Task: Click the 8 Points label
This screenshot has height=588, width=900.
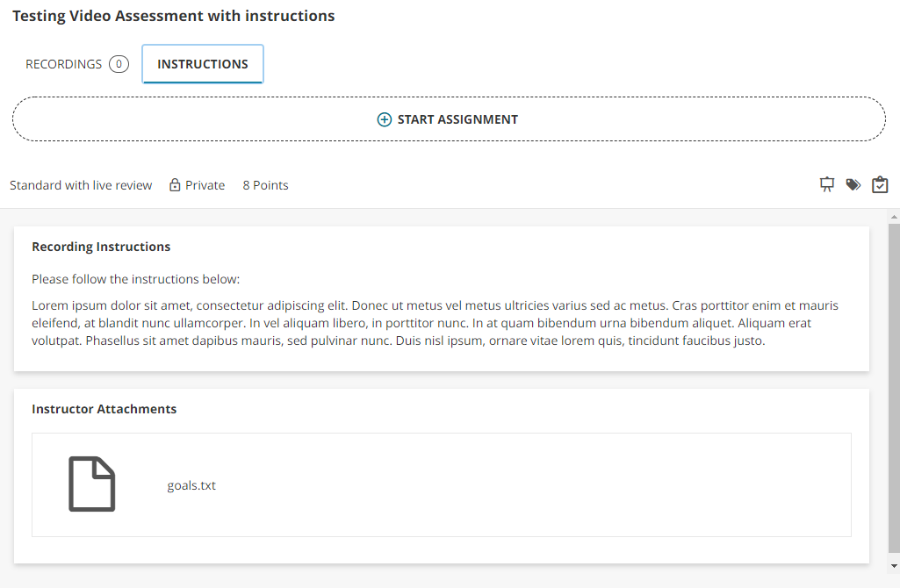Action: [x=265, y=184]
